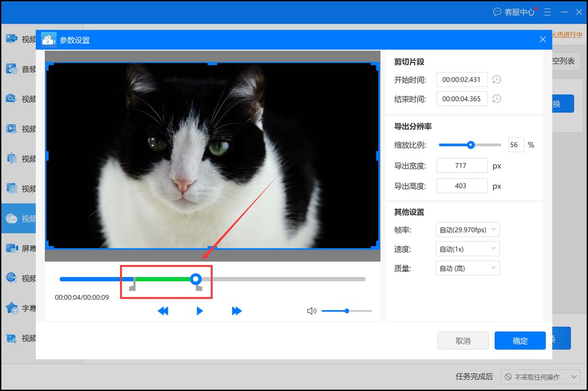Viewport: 588px width, 391px height.
Task: Click the play button under the video
Action: point(200,311)
